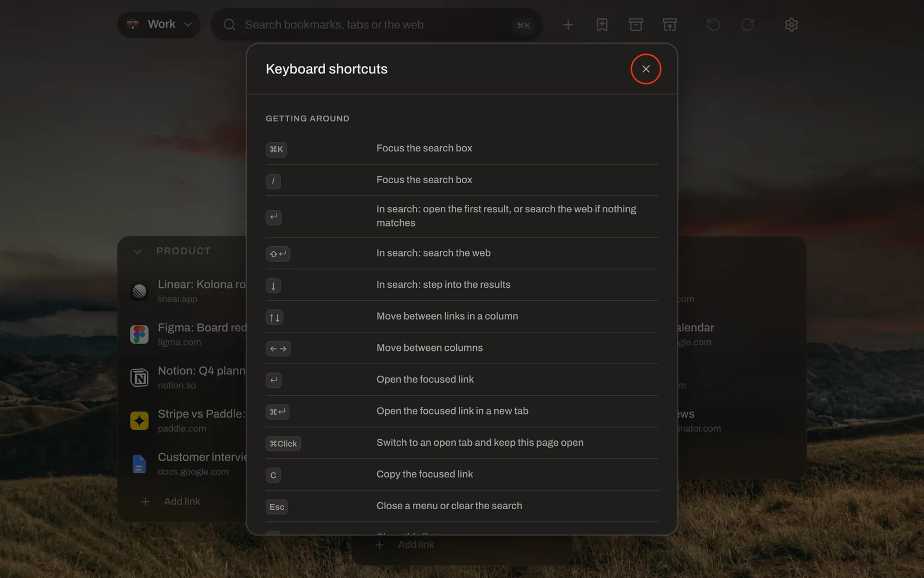Click the ⌘K key badge in the dialog
The height and width of the screenshot is (578, 924).
[277, 149]
